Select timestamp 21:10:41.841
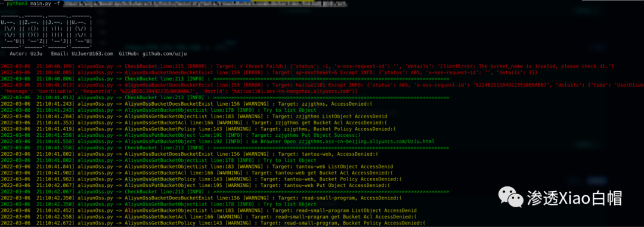Viewport: 644px width, 227px height. [55, 167]
